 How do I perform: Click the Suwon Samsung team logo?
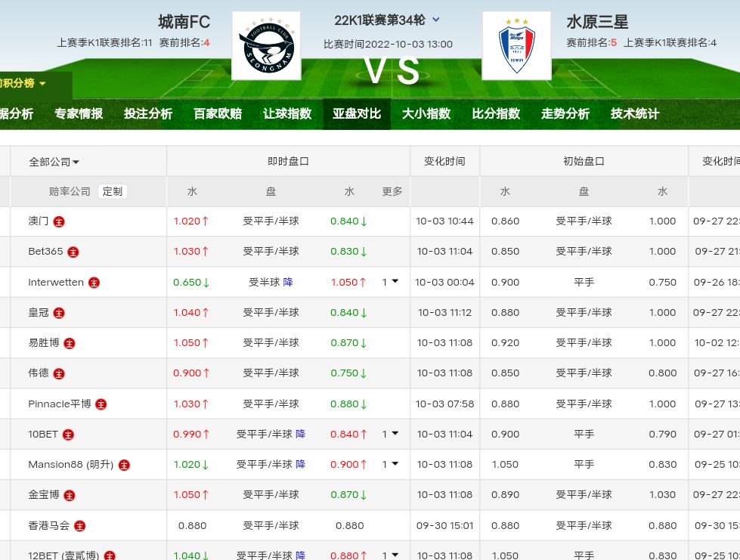tap(516, 46)
